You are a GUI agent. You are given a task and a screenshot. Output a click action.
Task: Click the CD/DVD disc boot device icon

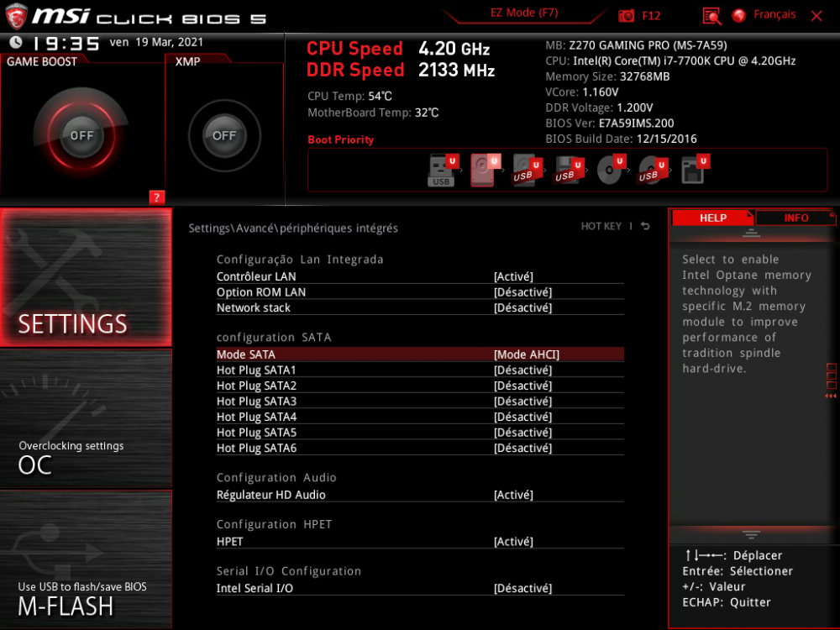tap(609, 170)
